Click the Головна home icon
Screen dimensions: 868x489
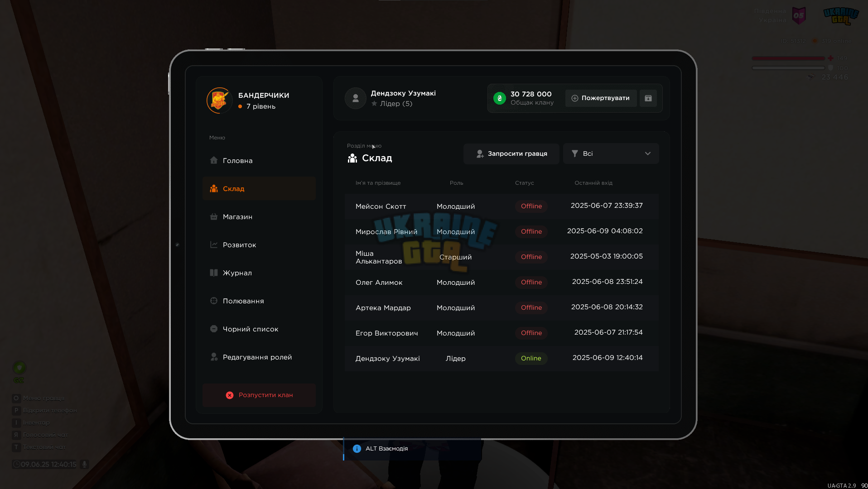214,160
